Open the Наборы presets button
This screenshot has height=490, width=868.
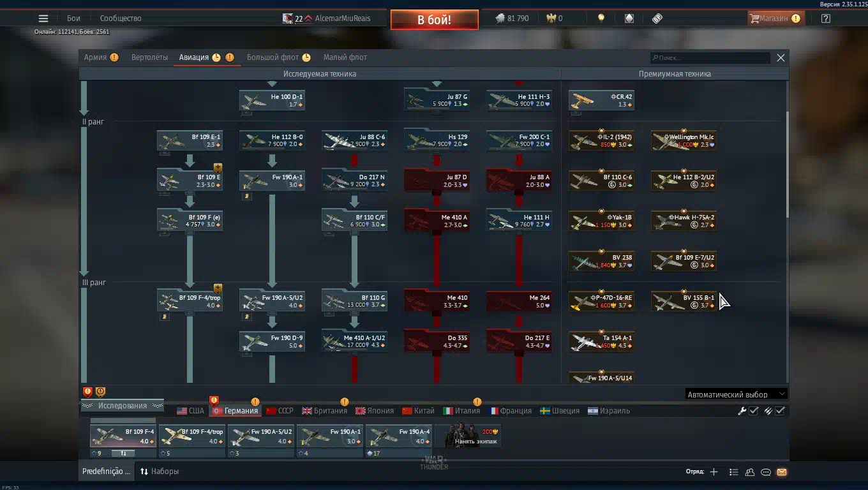160,471
